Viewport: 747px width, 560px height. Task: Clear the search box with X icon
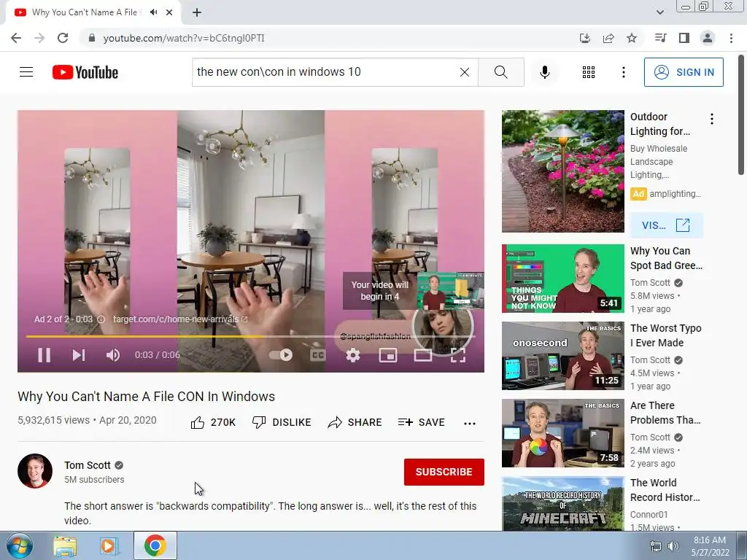465,72
